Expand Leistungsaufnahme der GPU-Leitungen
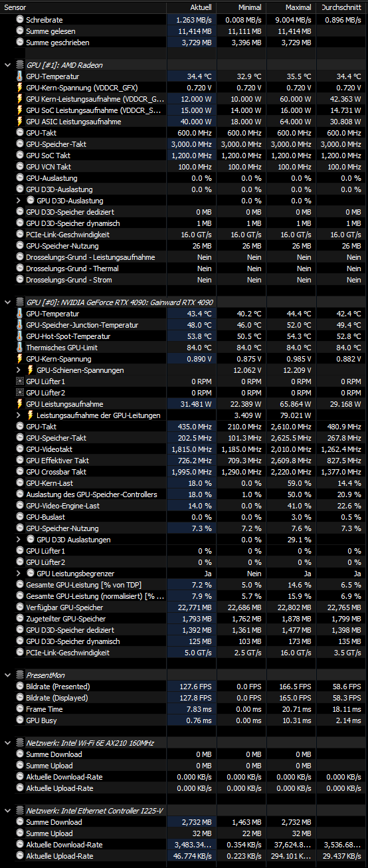The width and height of the screenshot is (368, 868). 19,415
